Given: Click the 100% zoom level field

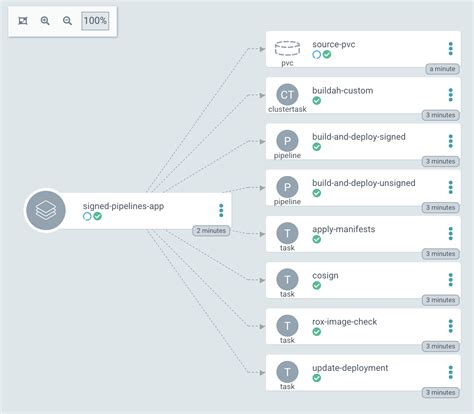Looking at the screenshot, I should click(95, 21).
